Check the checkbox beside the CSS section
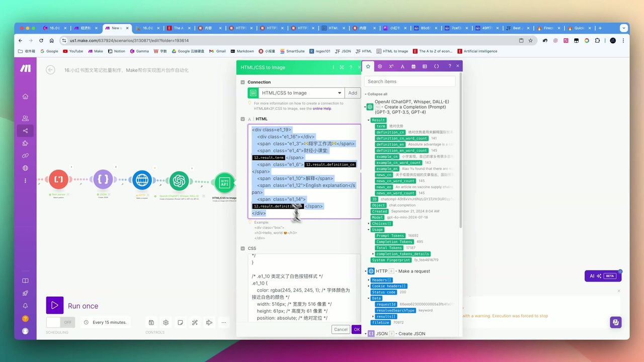 (243, 248)
